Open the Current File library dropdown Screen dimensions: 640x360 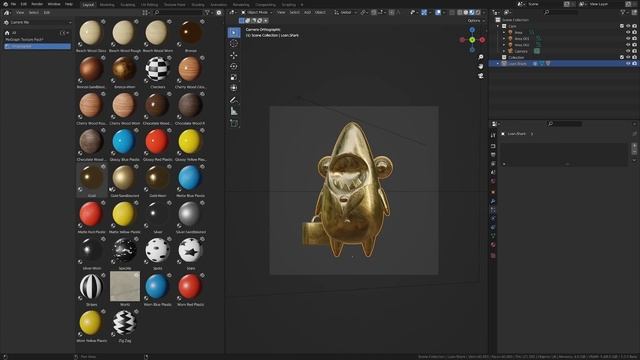[x=38, y=22]
